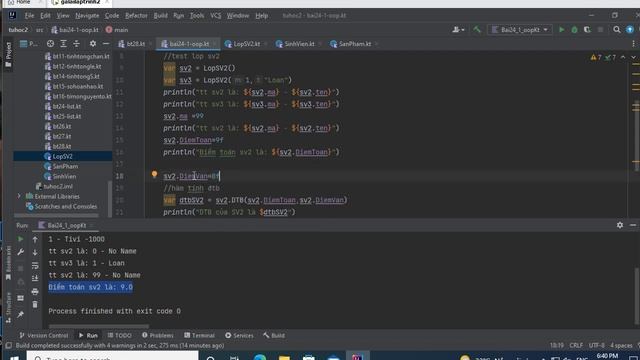Image resolution: width=640 pixels, height=360 pixels.
Task: Start debugging with the bug icon
Action: click(x=574, y=29)
